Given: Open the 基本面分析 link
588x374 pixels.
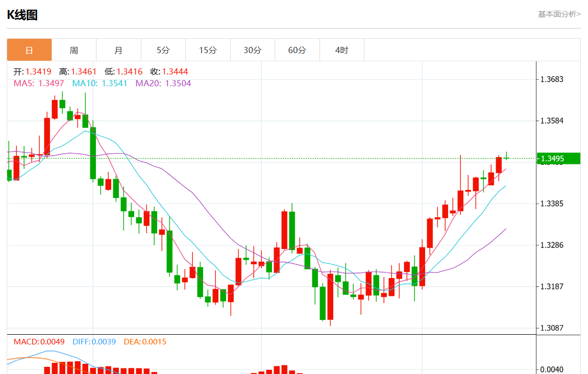Looking at the screenshot, I should point(559,14).
